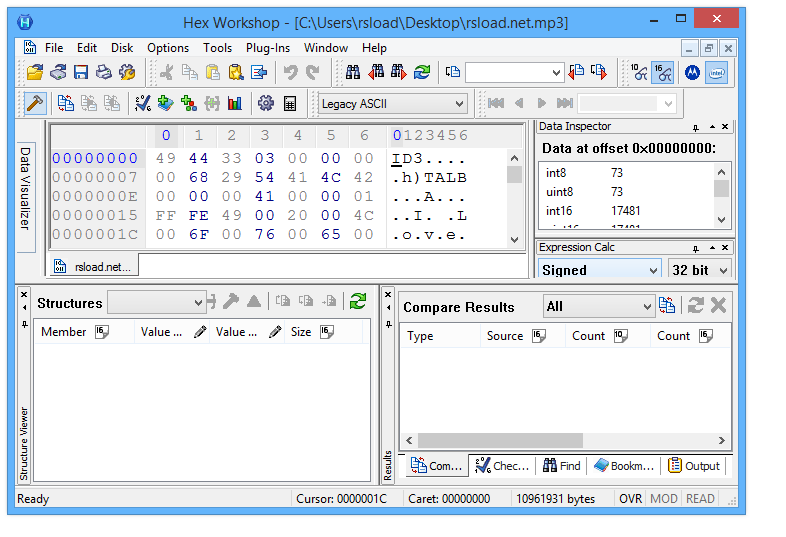Expand the Signed dropdown in Expression Calc
The height and width of the screenshot is (537, 786).
(600, 270)
